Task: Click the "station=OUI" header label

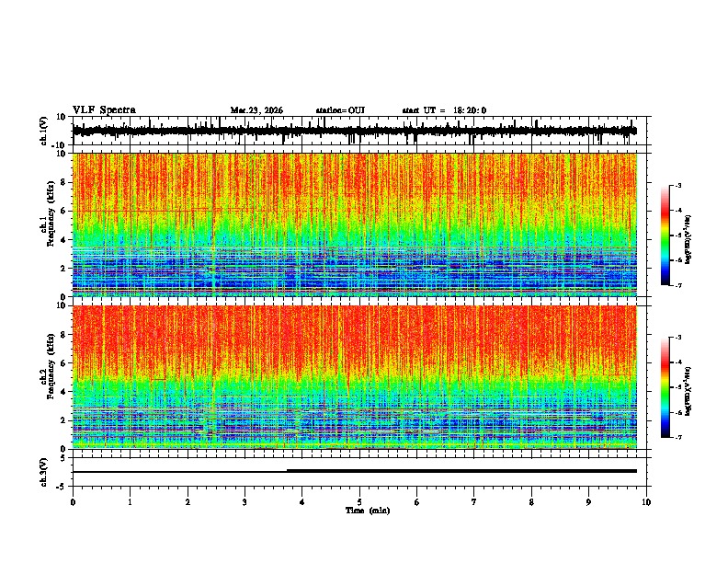Action: 340,110
